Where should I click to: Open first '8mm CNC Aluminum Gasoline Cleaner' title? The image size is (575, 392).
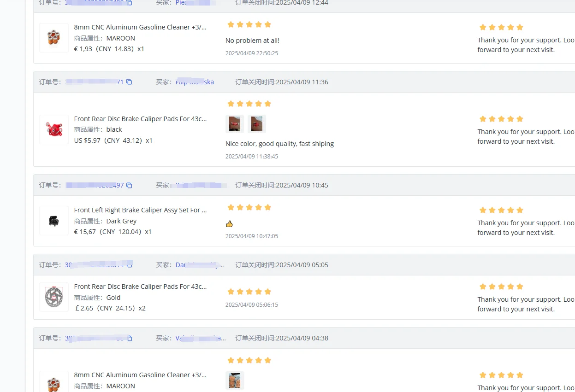[141, 27]
